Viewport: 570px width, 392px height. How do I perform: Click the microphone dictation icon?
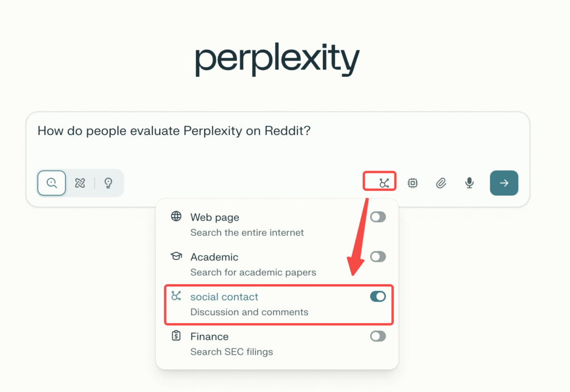click(x=469, y=183)
